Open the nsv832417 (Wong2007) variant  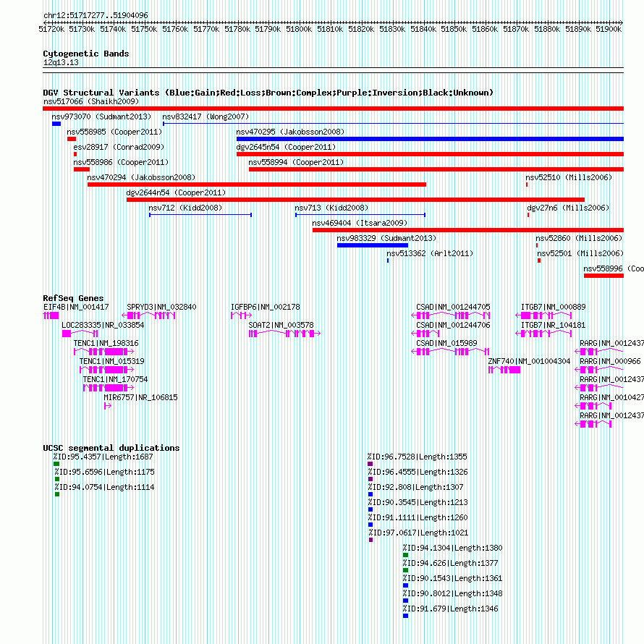(393, 124)
